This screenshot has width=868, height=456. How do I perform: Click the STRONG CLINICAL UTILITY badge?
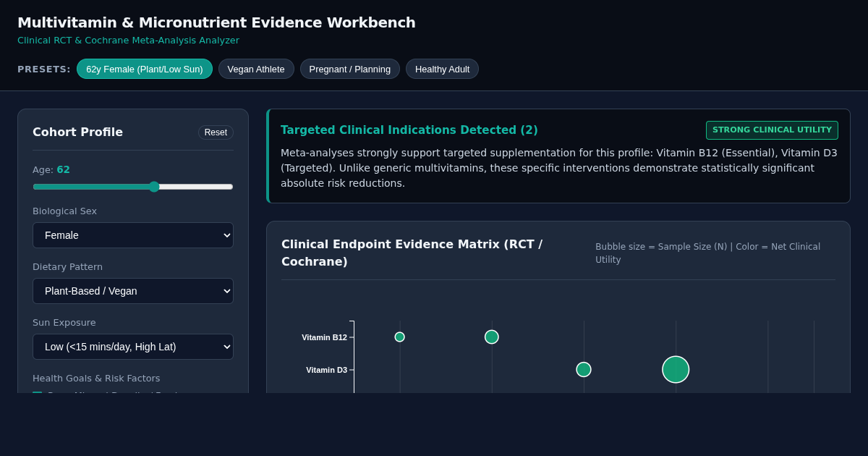(772, 130)
